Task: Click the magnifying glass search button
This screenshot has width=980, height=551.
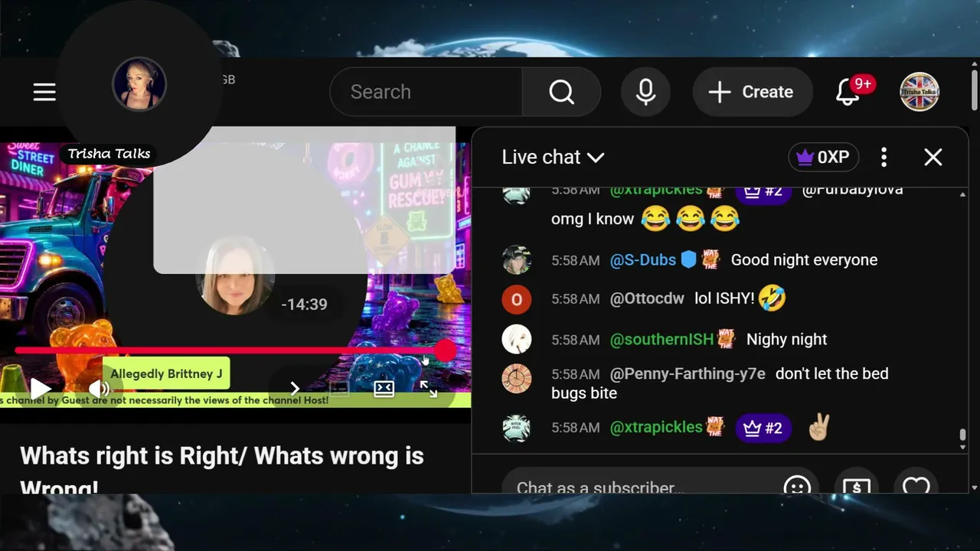Action: [x=561, y=92]
